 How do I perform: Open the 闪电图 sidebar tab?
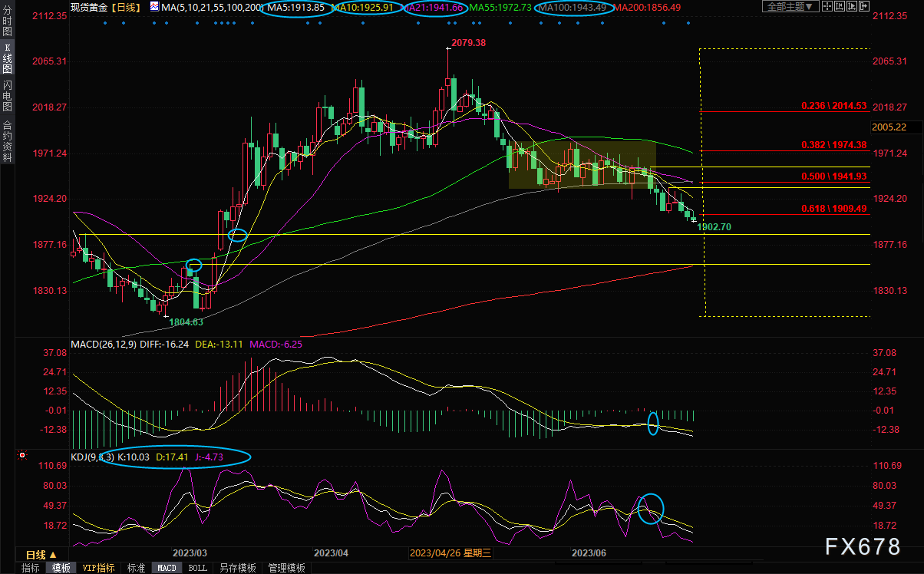[x=7, y=96]
